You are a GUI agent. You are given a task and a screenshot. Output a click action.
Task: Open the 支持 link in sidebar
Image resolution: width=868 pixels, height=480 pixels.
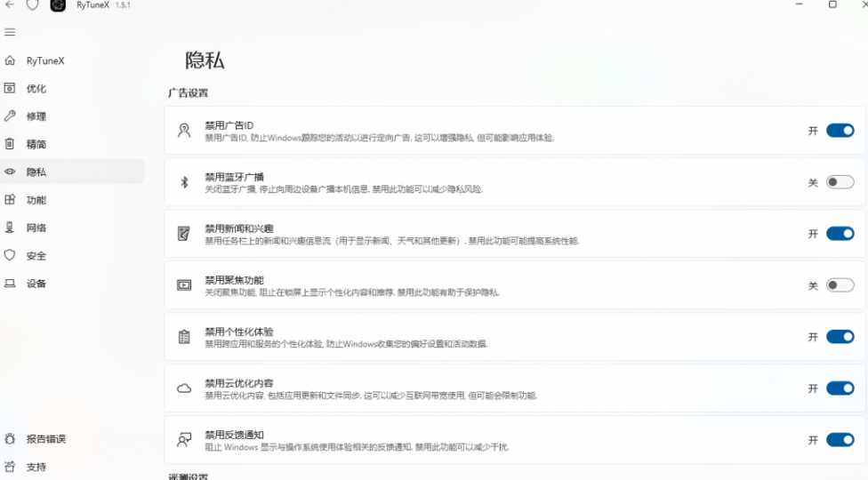click(36, 467)
